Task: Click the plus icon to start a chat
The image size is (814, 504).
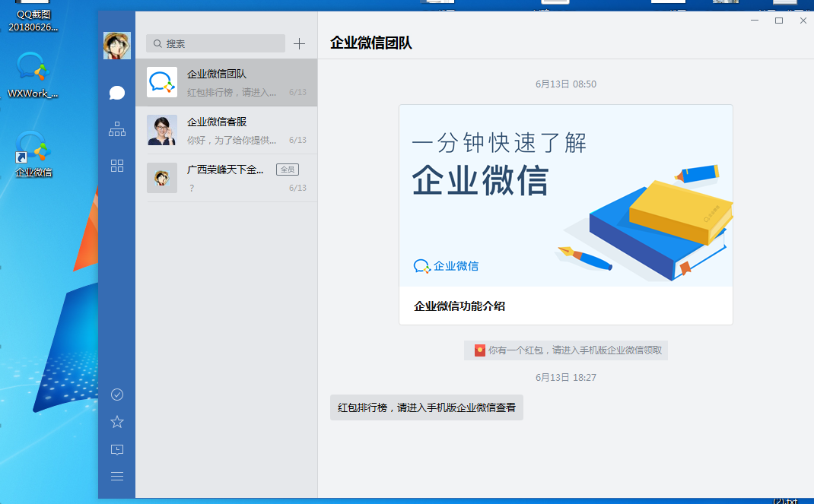Action: pos(299,43)
